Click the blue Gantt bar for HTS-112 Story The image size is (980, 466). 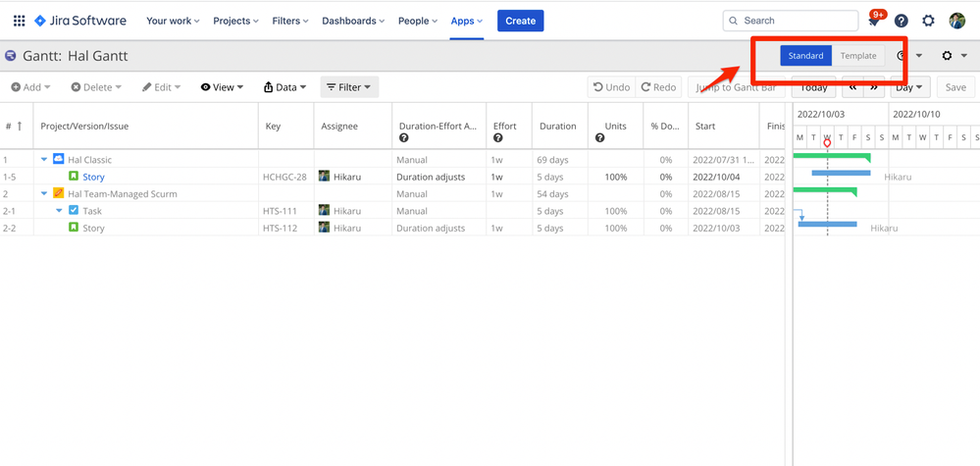tap(828, 224)
